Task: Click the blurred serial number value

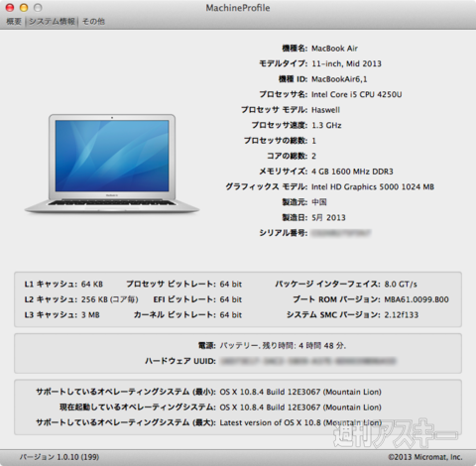Action: pyautogui.click(x=341, y=233)
